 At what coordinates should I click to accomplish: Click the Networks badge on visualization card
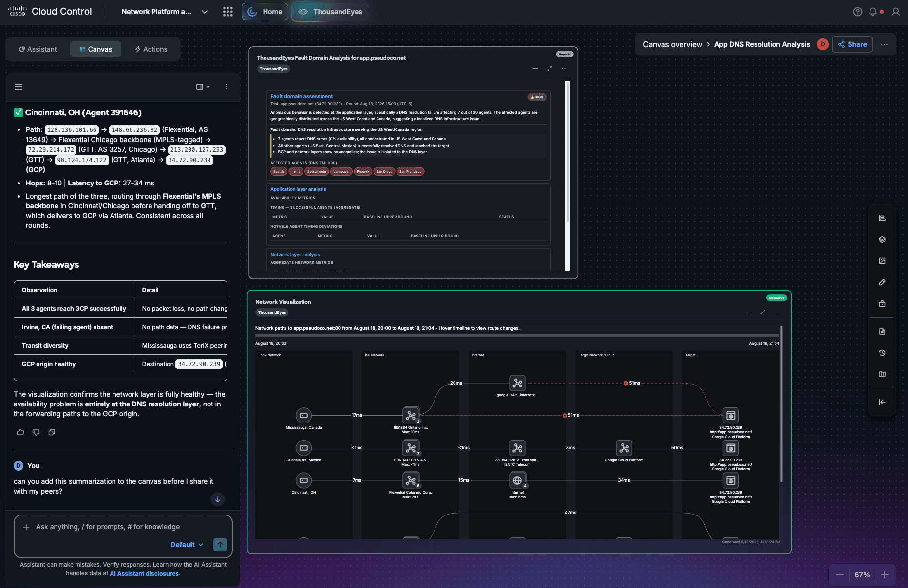click(776, 298)
